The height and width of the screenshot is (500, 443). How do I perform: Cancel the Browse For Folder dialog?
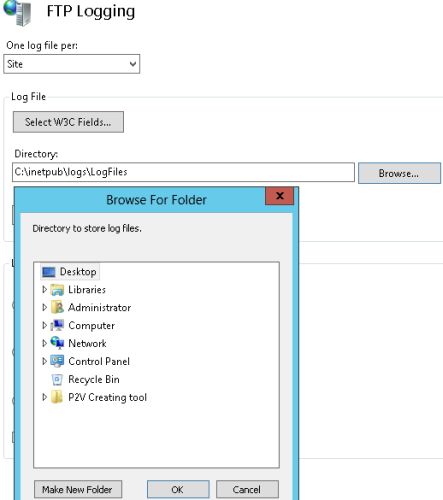(247, 489)
